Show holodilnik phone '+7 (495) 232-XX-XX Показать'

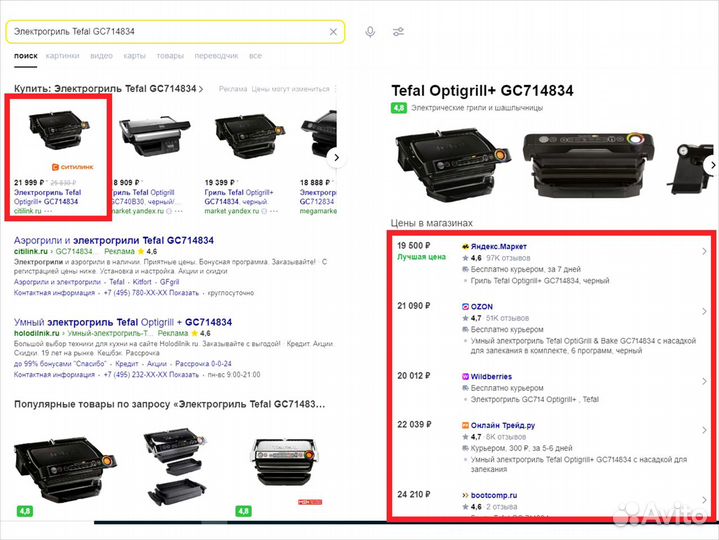151,375
